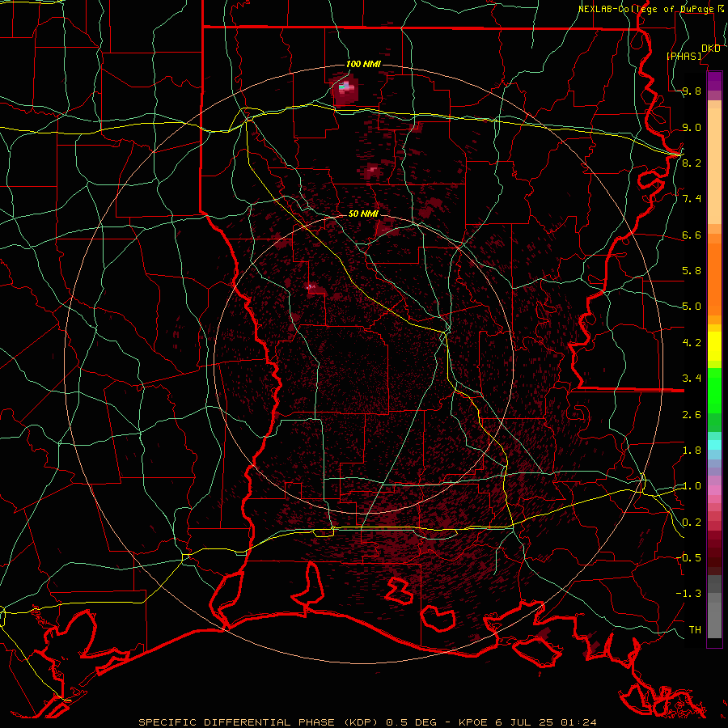Screen dimensions: 728x728
Task: Click the 5.8 value on the scale
Action: pos(692,271)
